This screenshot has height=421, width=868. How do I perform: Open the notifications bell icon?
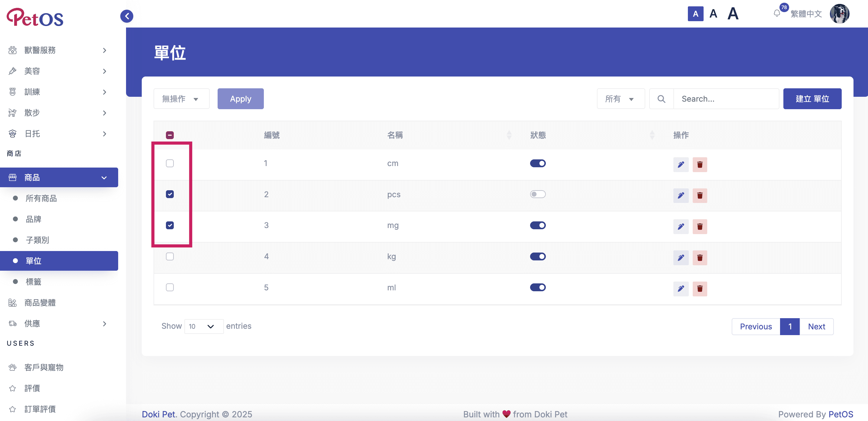777,14
